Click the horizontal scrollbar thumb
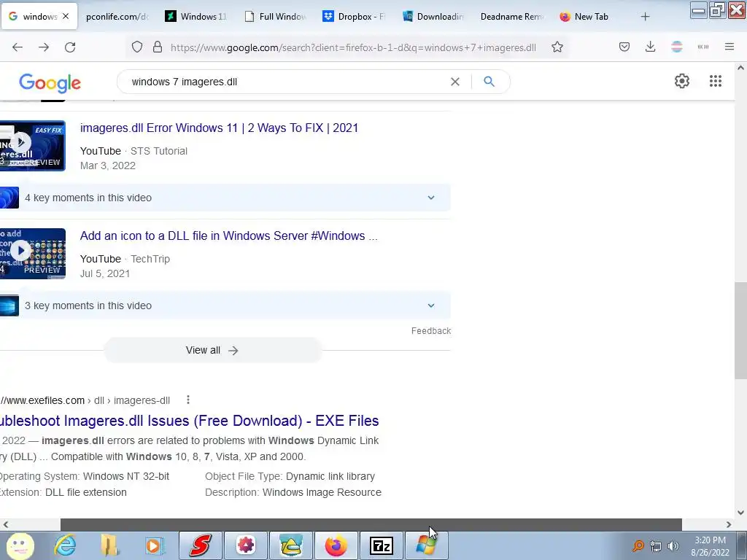This screenshot has height=560, width=747. (371, 524)
